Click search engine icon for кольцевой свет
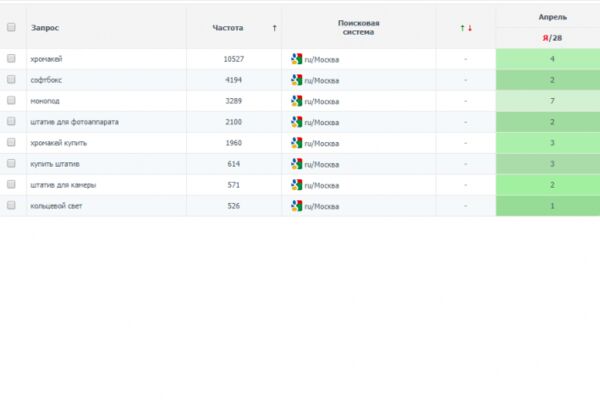 297,206
